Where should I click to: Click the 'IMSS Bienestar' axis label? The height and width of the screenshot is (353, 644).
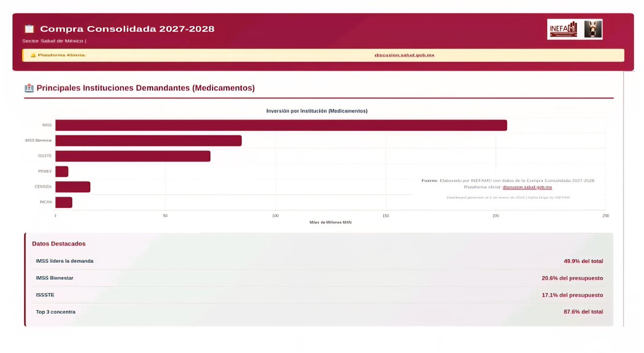38,141
